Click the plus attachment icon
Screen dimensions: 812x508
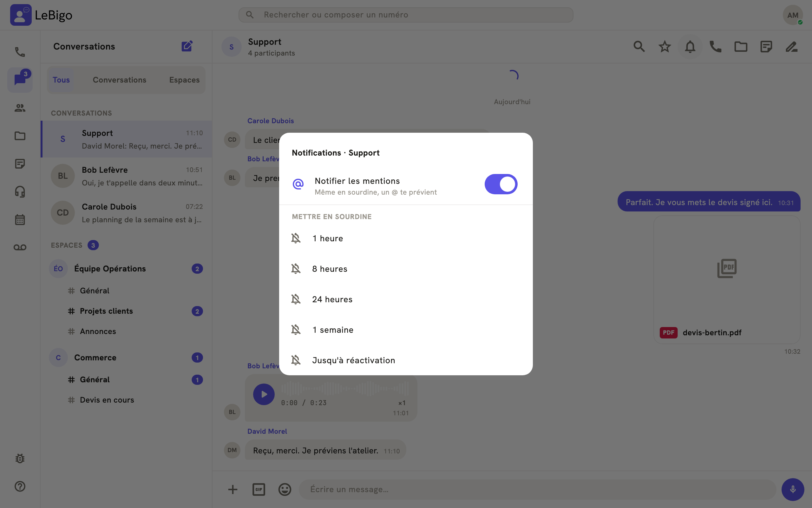[232, 489]
